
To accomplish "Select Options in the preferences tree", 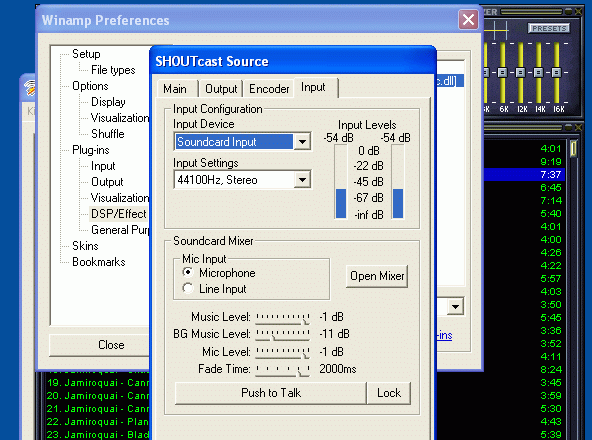I will click(90, 86).
